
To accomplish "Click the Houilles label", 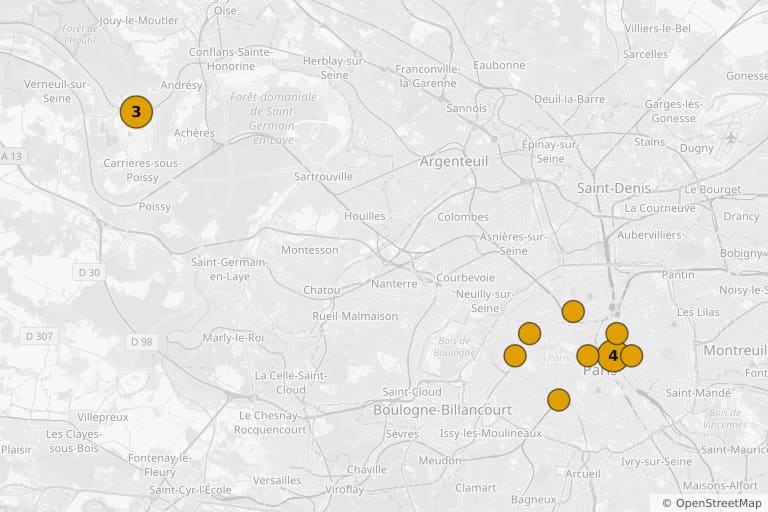I will tap(365, 216).
